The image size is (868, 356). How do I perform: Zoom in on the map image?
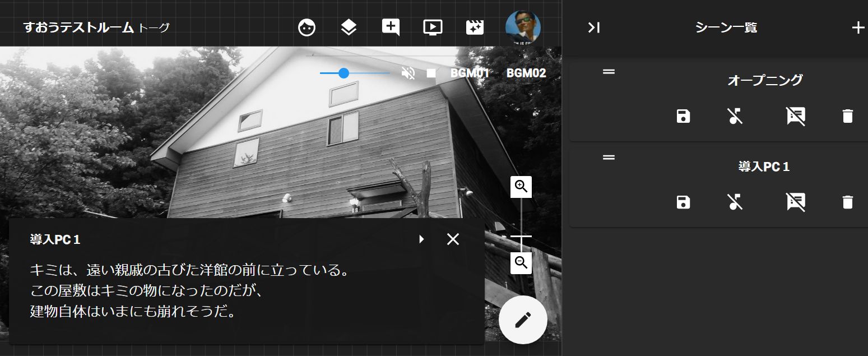click(521, 187)
